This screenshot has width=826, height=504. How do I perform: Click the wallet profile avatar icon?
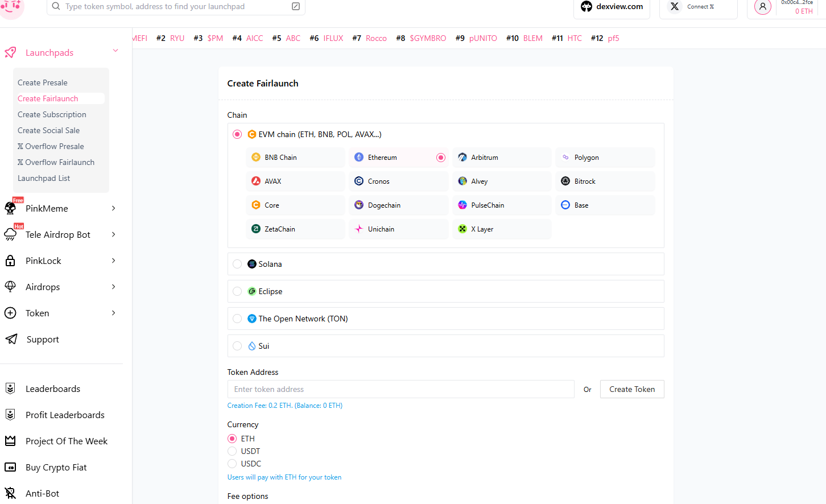point(763,7)
